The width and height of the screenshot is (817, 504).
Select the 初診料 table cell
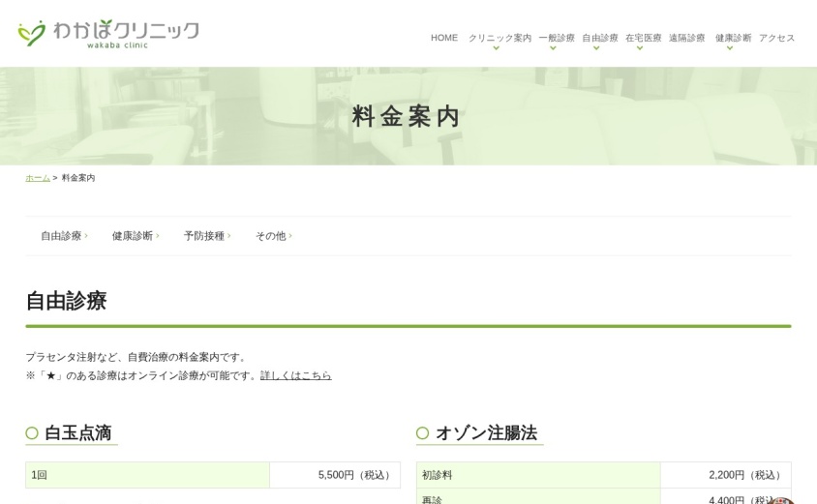(539, 475)
